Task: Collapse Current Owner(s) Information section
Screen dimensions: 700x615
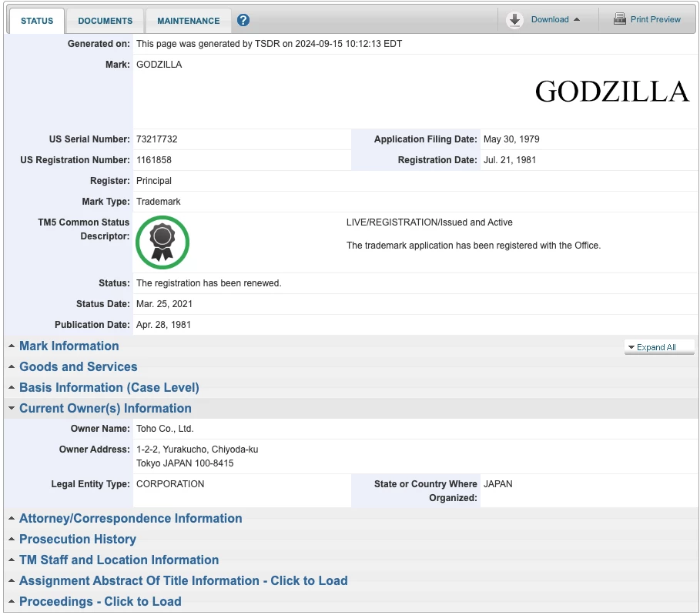Action: tap(106, 409)
